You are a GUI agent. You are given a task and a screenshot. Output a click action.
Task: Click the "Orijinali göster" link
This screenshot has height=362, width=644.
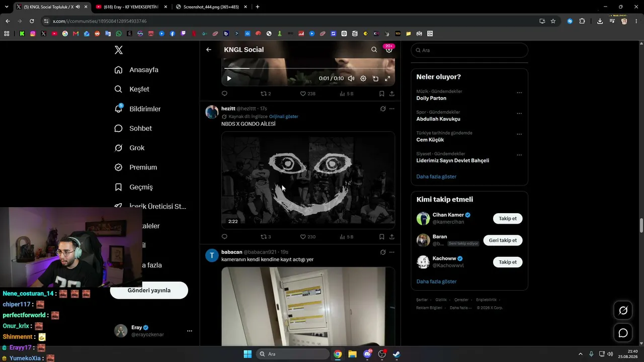click(x=284, y=117)
